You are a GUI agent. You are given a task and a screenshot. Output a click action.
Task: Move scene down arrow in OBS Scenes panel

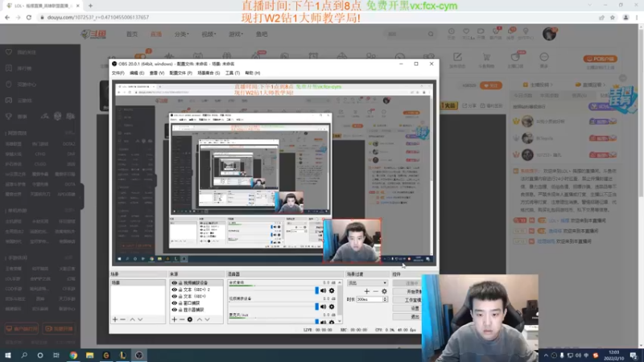point(140,319)
